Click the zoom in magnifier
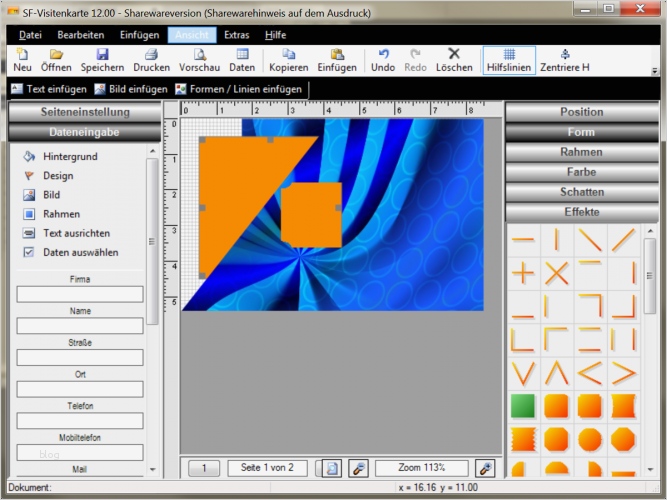 (x=485, y=469)
